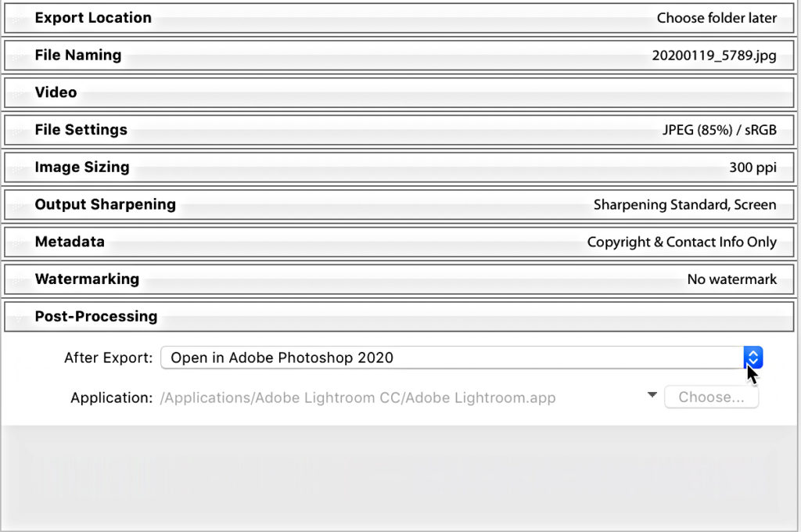Open the Application path dropdown triangle
This screenshot has height=532, width=801.
pyautogui.click(x=652, y=394)
